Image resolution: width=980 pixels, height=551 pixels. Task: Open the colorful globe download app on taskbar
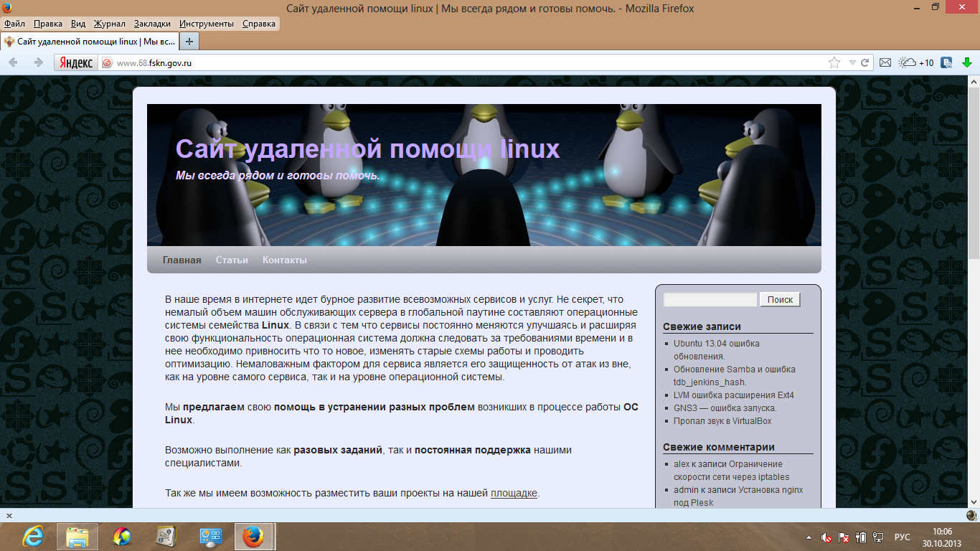tap(122, 537)
